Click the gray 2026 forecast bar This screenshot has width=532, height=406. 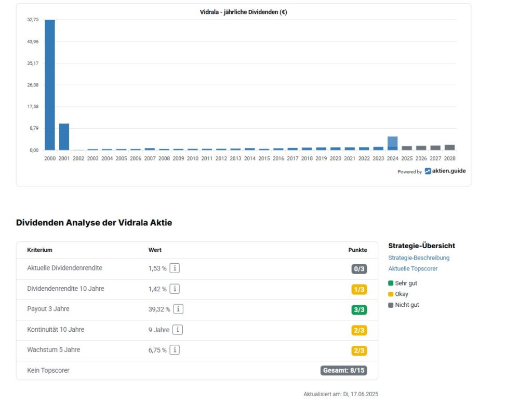click(421, 148)
